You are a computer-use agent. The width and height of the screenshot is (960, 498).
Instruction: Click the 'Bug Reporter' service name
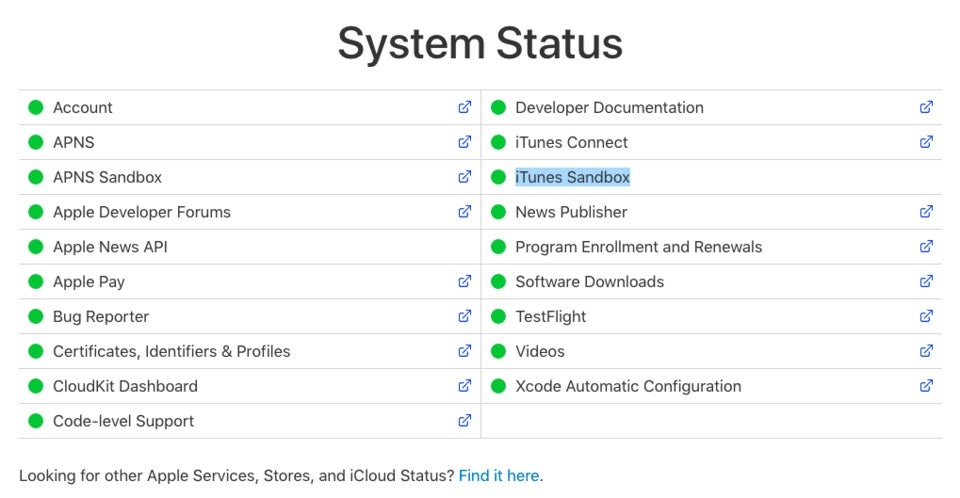click(101, 317)
